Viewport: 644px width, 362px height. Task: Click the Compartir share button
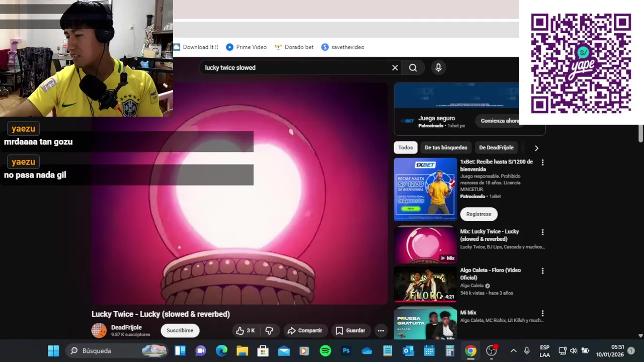(305, 330)
